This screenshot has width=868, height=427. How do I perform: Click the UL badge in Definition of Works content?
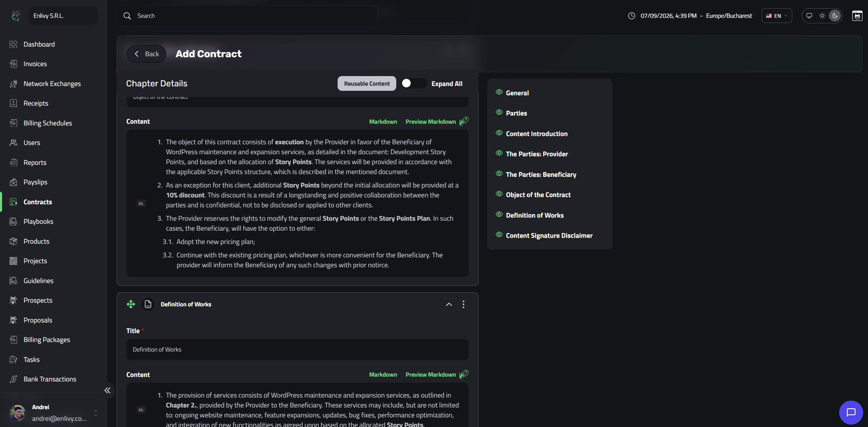click(141, 410)
